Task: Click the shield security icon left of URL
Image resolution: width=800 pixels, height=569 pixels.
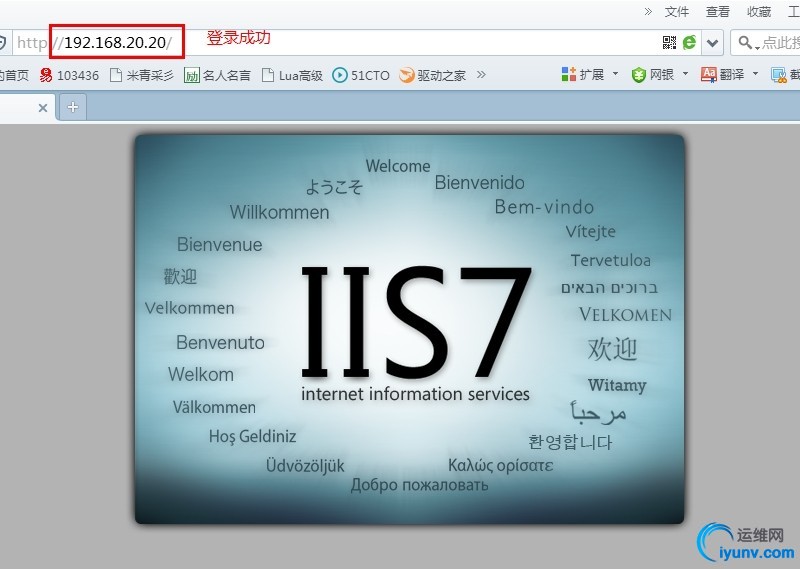Action: [3, 43]
